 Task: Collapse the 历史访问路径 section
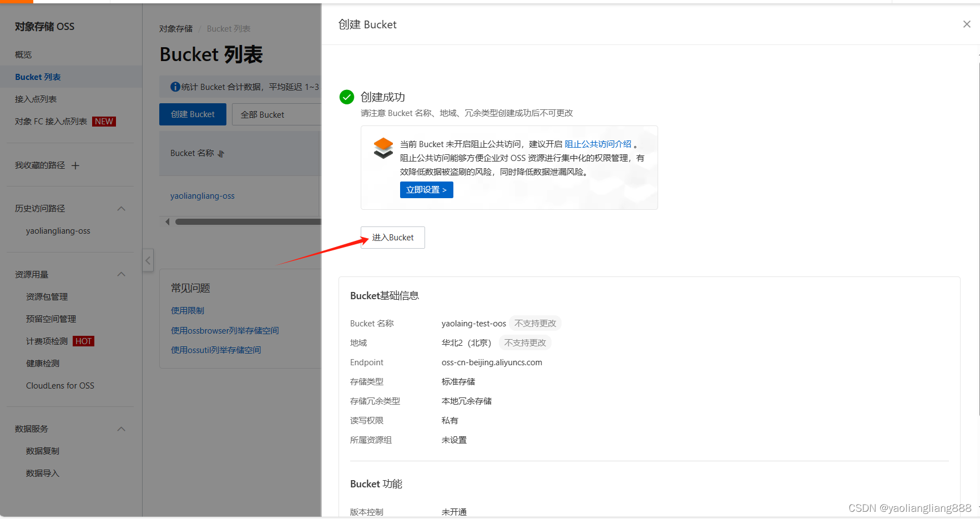(122, 209)
